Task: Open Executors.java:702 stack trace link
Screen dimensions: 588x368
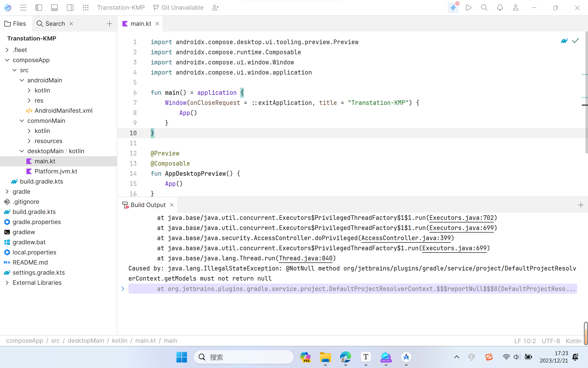Action: click(462, 218)
